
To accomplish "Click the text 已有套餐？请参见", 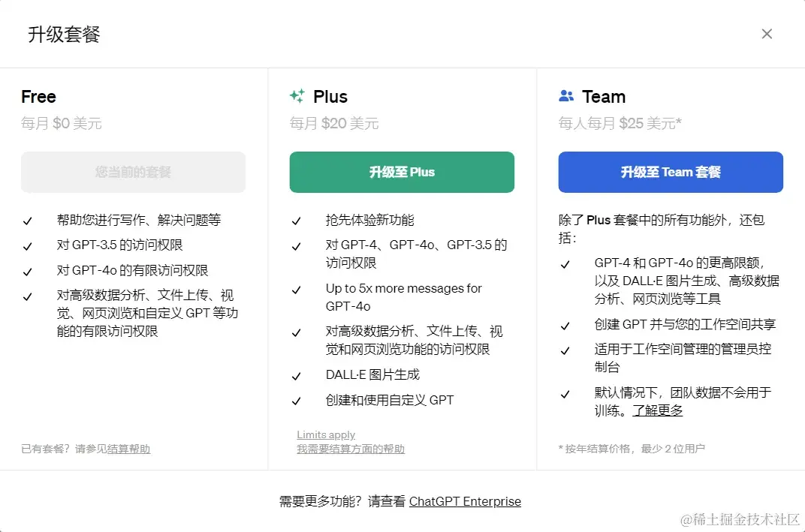I will tap(64, 449).
